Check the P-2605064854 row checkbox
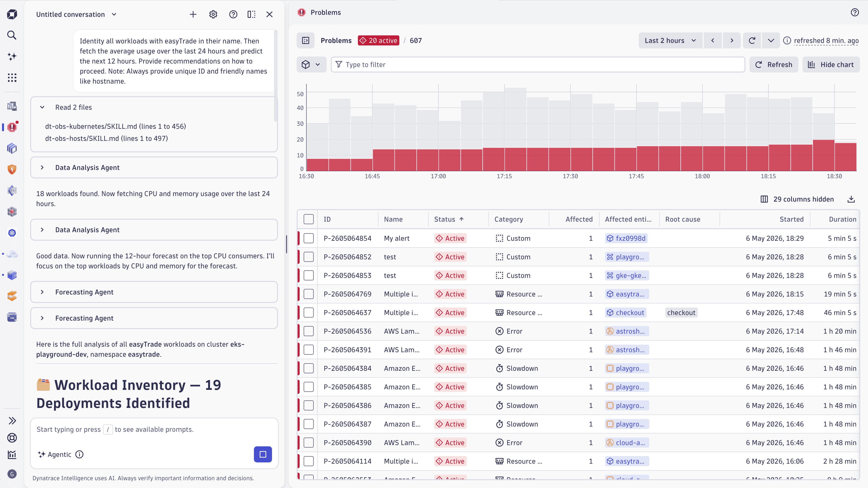The height and width of the screenshot is (488, 868). pos(309,238)
